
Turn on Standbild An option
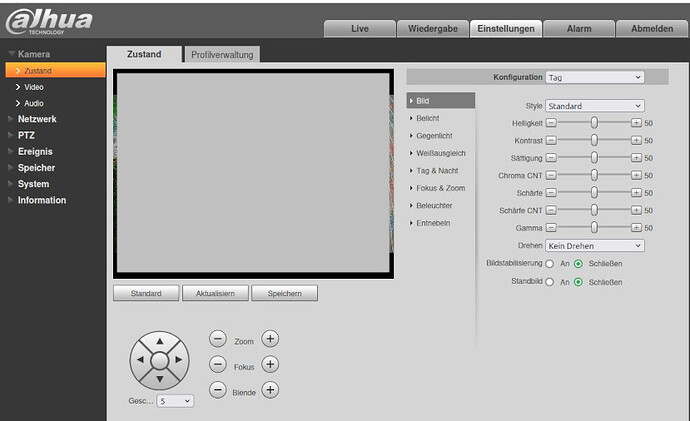(x=550, y=282)
